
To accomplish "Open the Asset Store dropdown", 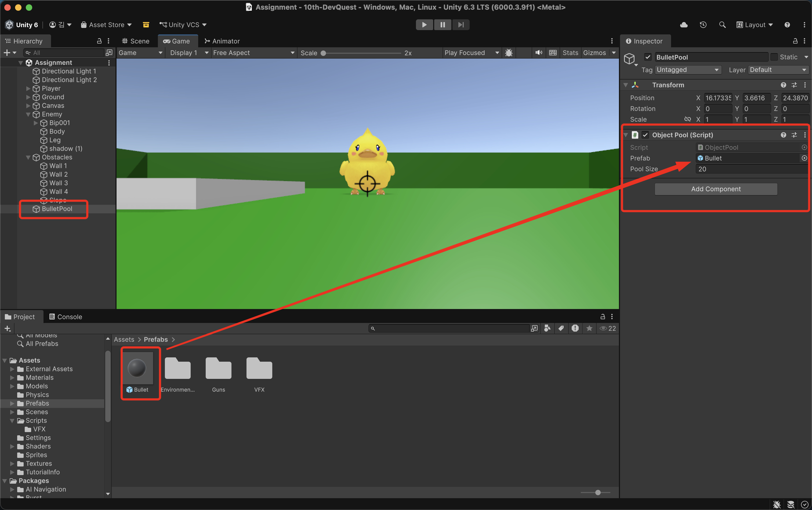I will click(106, 25).
